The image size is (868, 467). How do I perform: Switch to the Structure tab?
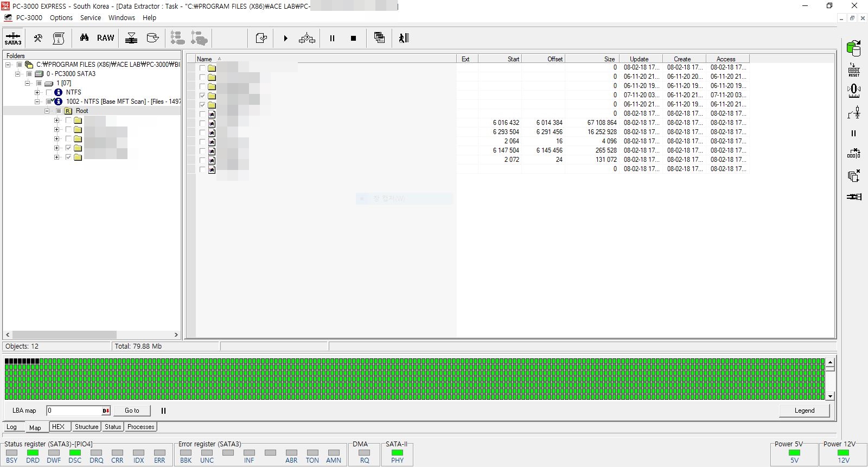(x=86, y=427)
